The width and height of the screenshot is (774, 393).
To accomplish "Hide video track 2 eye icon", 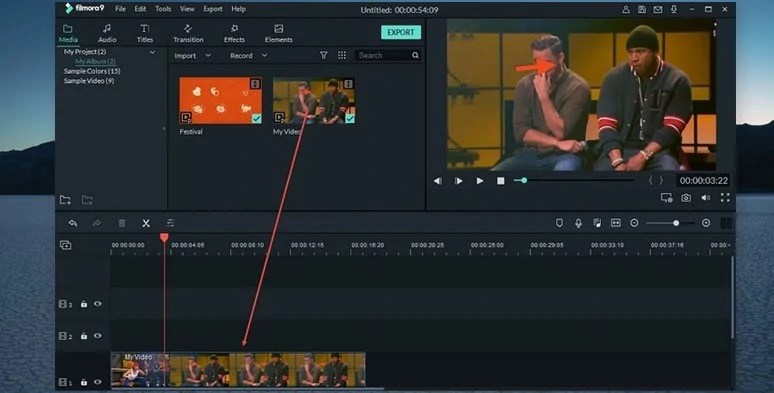I will [98, 336].
